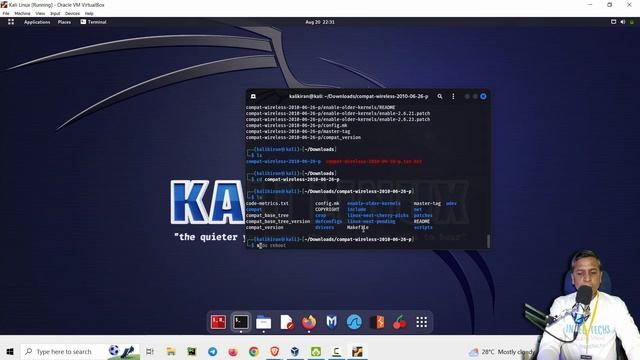The height and width of the screenshot is (360, 640).
Task: Open Brave browser on Windows taskbar
Action: tap(275, 351)
